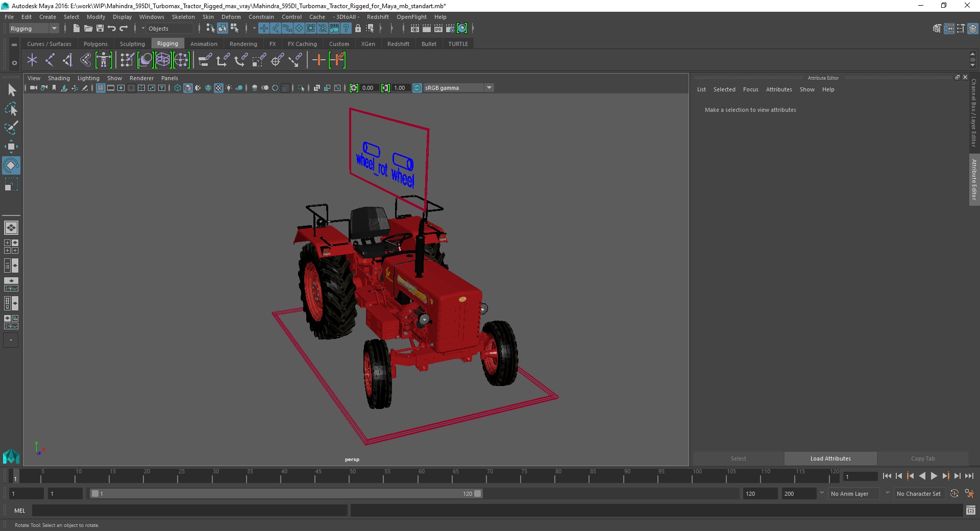
Task: Switch to the Move tool
Action: coord(11,147)
